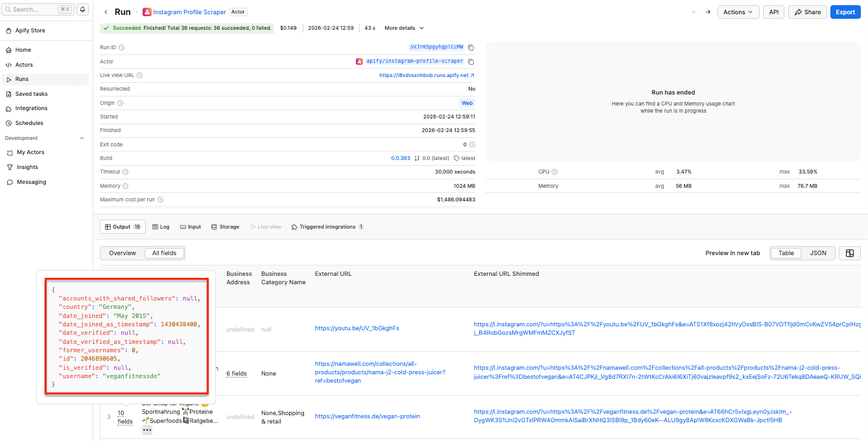Click the back arrow beside Run title
This screenshot has width=868, height=441.
point(106,12)
